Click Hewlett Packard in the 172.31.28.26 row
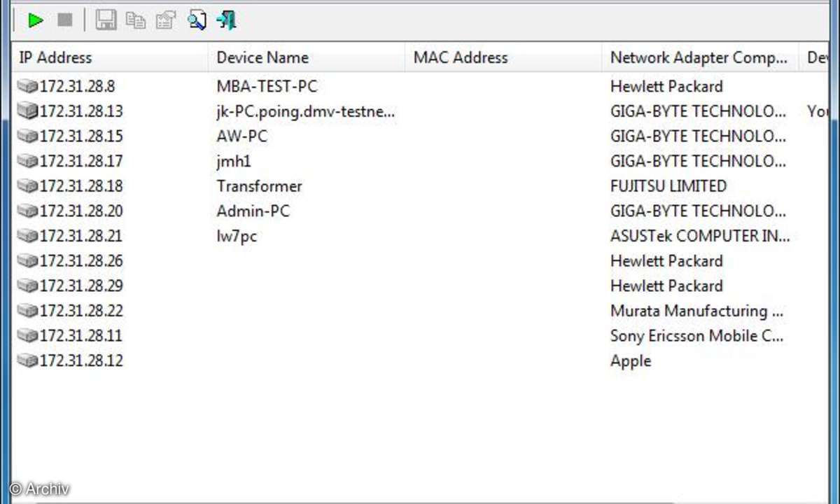The image size is (840, 504). [x=666, y=260]
